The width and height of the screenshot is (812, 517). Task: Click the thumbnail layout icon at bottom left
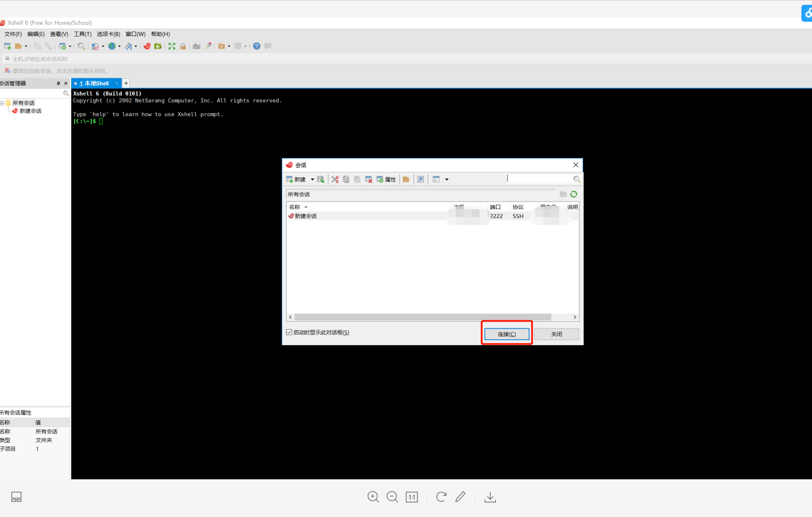tap(16, 497)
